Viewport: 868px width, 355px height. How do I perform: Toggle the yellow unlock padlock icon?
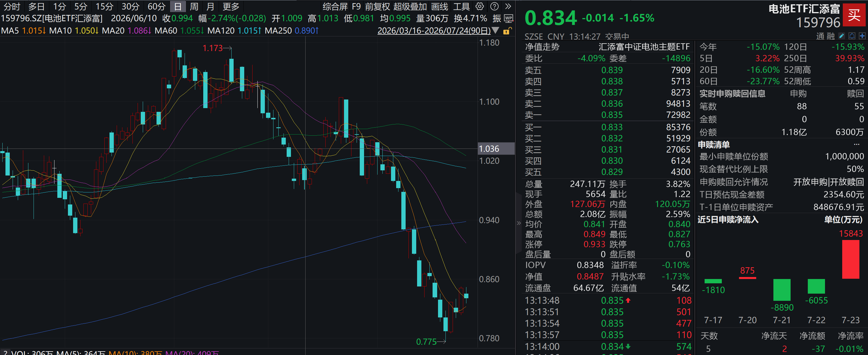[507, 31]
